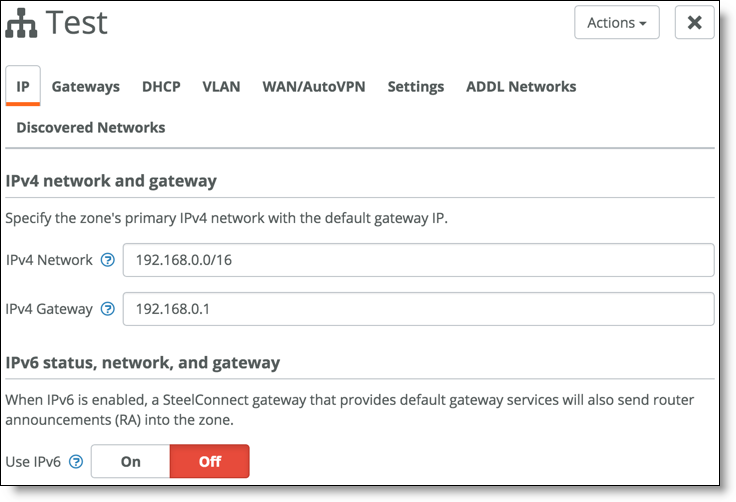Select the IP tab
This screenshot has width=736, height=502.
[23, 86]
